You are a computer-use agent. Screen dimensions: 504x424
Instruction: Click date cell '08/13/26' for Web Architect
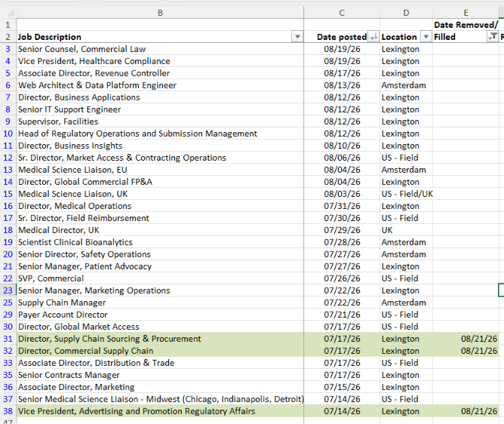point(342,85)
